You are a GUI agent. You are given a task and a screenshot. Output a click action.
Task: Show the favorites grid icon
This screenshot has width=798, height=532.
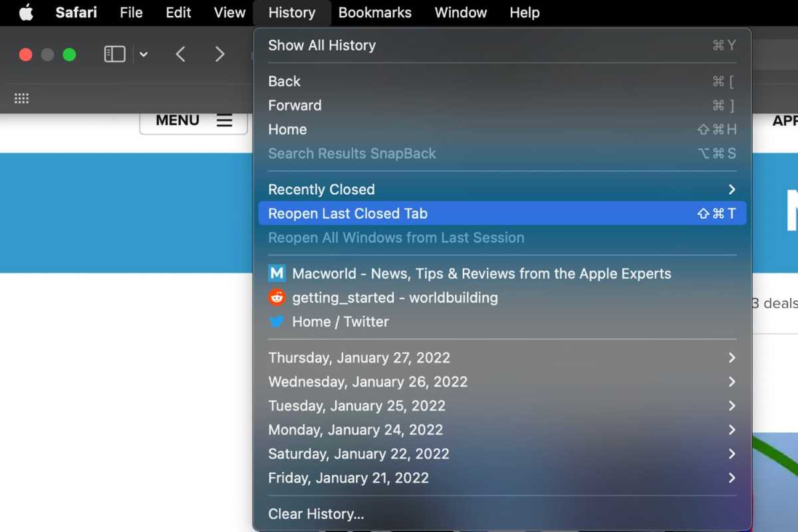click(22, 98)
